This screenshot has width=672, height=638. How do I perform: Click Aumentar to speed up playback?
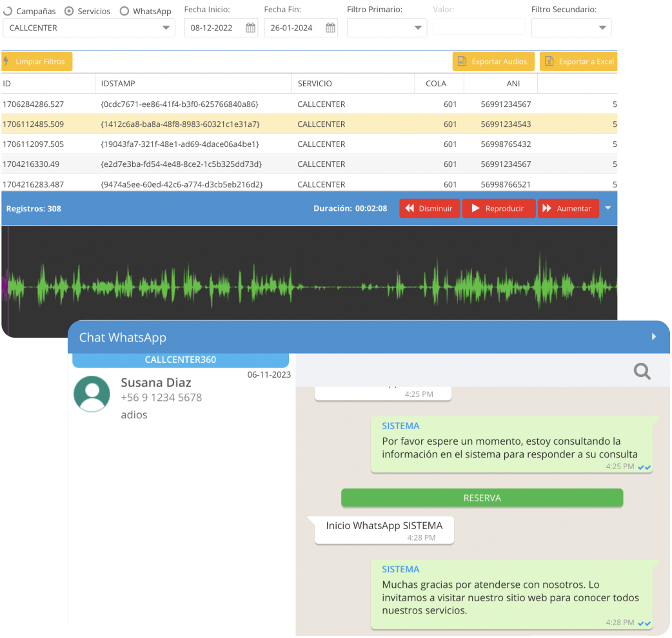coord(568,208)
